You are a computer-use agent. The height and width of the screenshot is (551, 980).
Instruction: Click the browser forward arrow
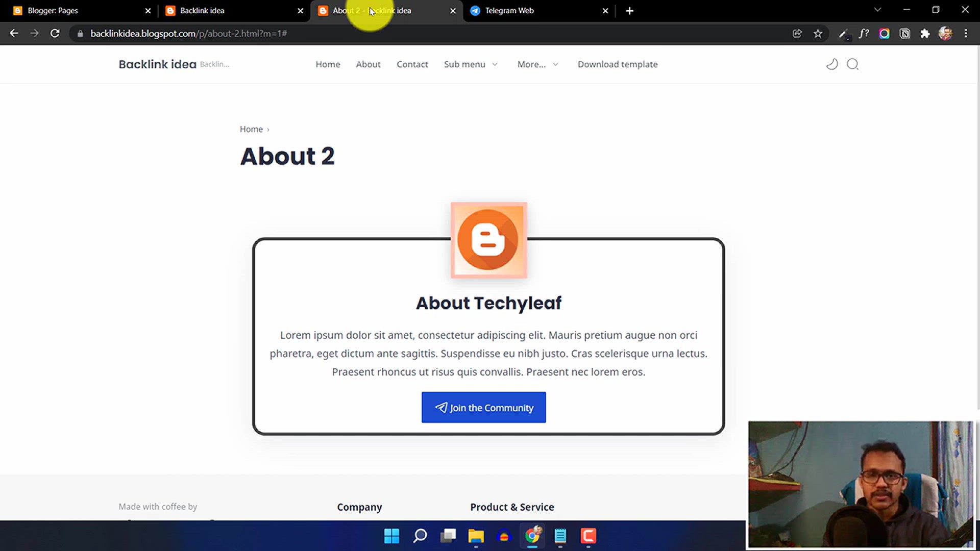(x=34, y=34)
